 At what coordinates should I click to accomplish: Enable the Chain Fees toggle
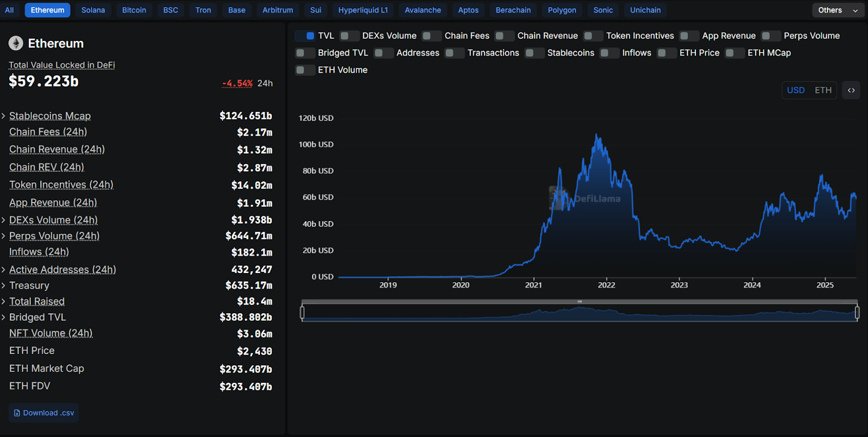(432, 36)
